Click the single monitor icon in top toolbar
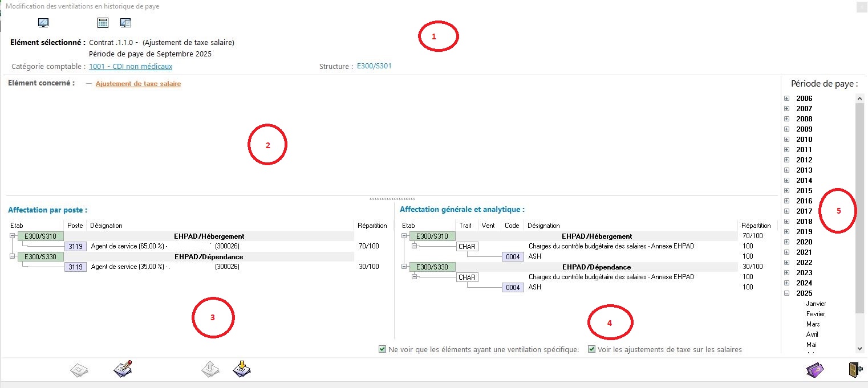The width and height of the screenshot is (868, 388). (x=43, y=23)
